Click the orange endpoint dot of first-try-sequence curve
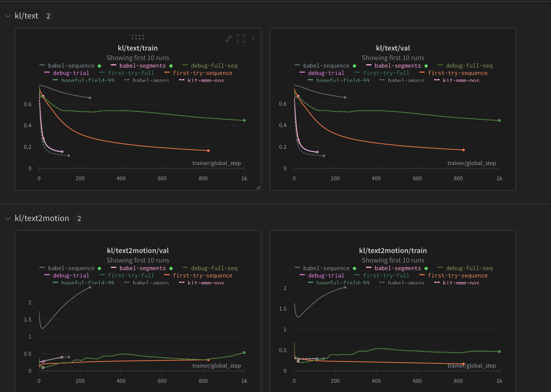Viewport: 551px width, 392px height. click(x=208, y=150)
